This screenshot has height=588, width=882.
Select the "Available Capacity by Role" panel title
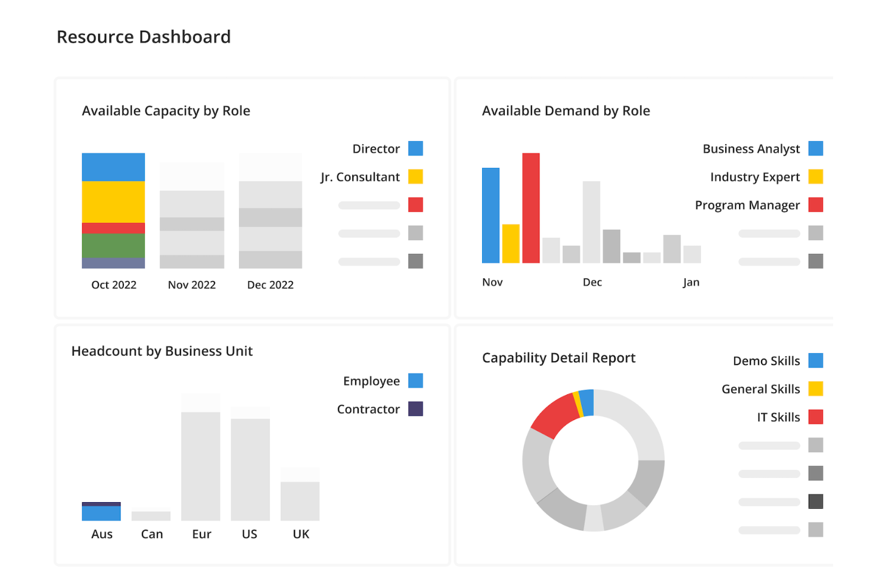point(166,111)
